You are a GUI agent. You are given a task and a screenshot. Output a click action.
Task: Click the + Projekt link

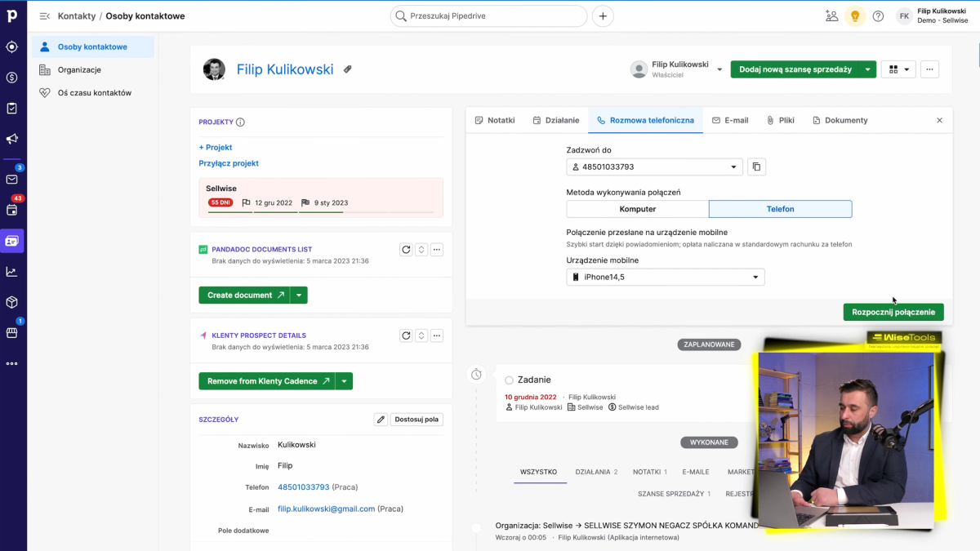point(216,148)
